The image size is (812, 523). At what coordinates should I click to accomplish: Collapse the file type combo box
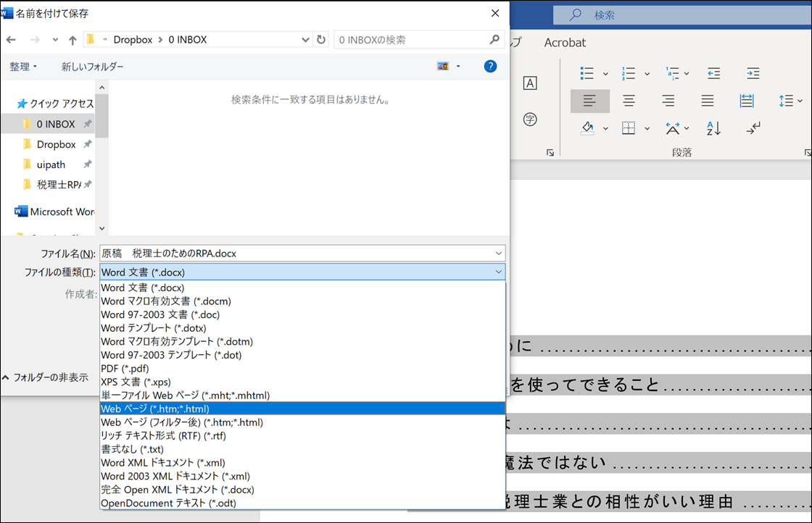[498, 272]
